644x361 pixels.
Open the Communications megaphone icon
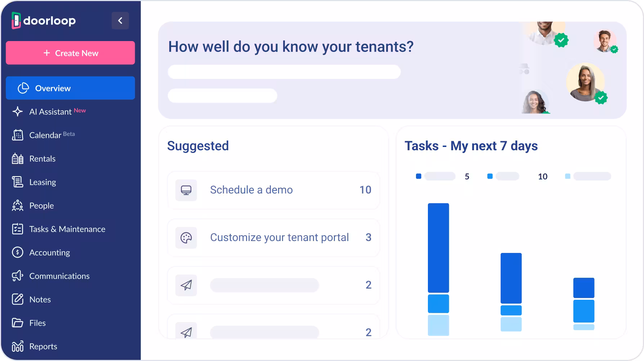17,276
